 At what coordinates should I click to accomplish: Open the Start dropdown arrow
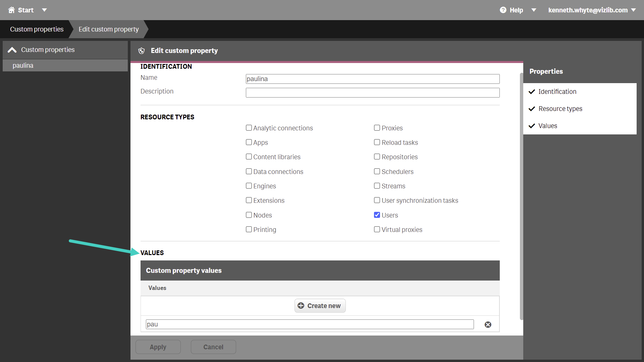click(44, 10)
